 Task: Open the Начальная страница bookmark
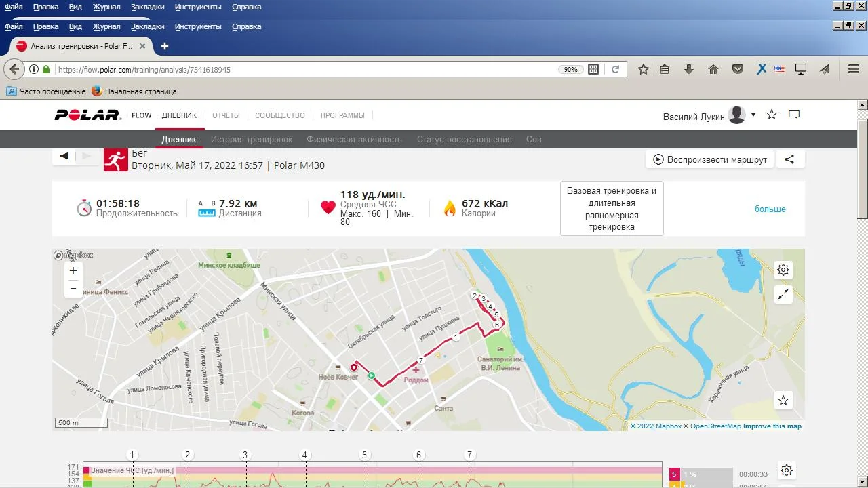134,91
